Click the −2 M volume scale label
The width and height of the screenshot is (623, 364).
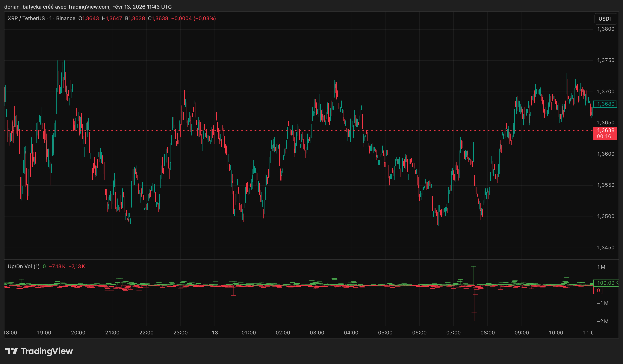[602, 321]
